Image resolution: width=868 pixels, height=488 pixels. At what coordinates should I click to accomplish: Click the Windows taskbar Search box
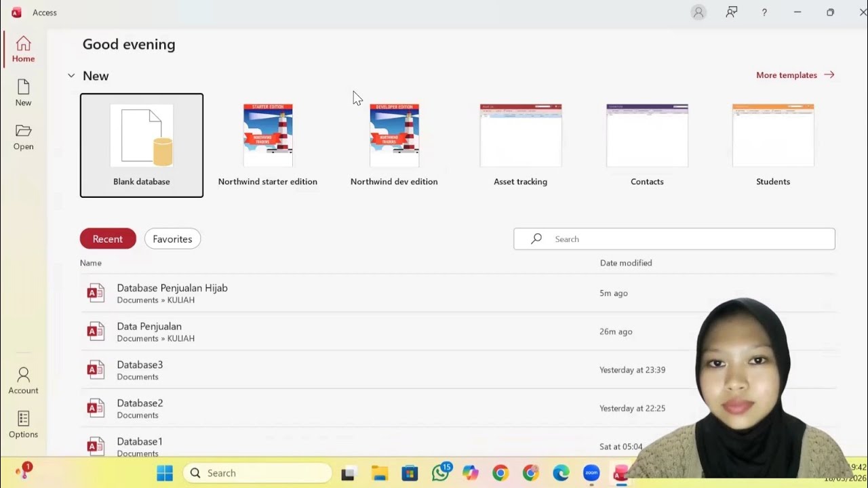(258, 473)
